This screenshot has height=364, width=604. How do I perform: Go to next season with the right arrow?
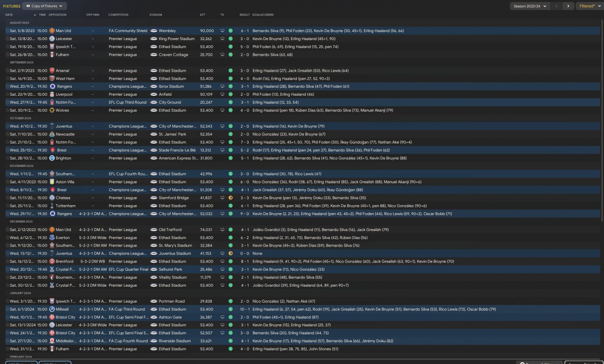[568, 6]
